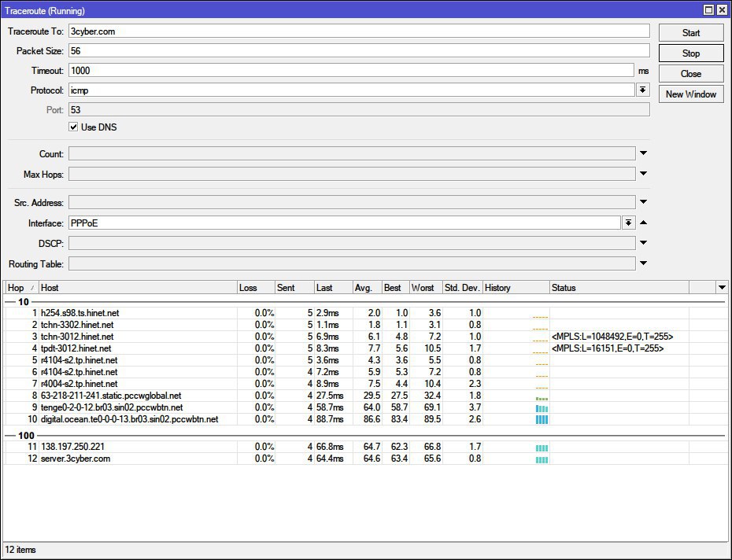
Task: Expand the Count field arrow
Action: [x=643, y=154]
